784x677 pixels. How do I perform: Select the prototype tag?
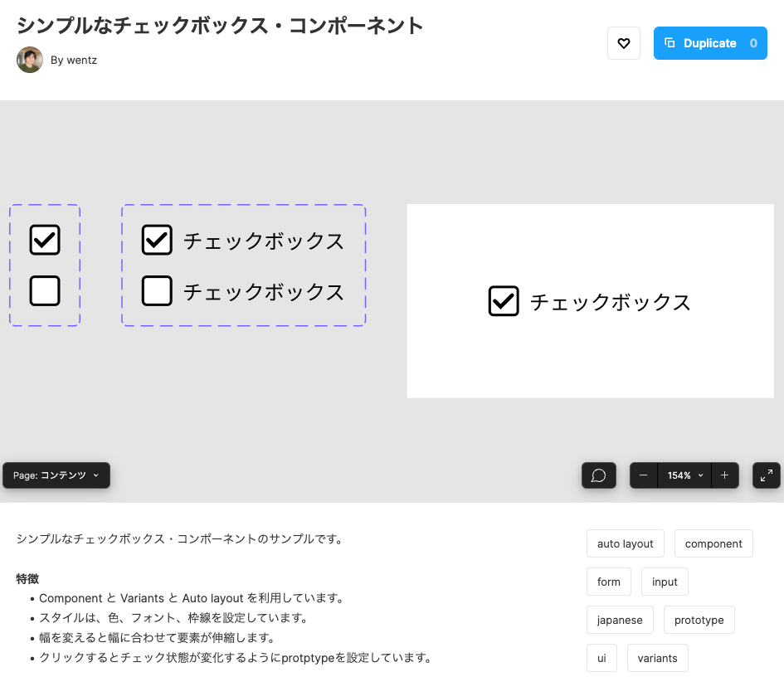pyautogui.click(x=699, y=620)
